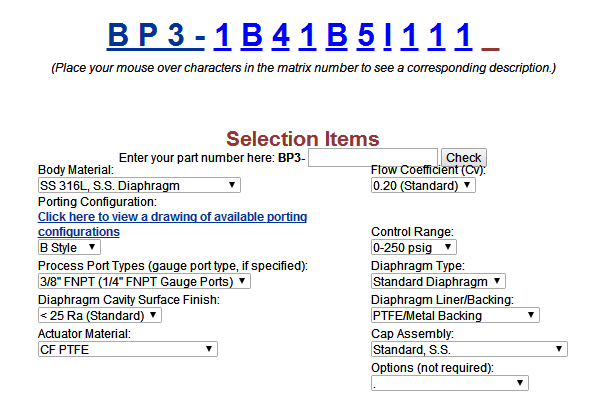Open the Diaphragm Type dropdown
The width and height of the screenshot is (598, 402).
(x=438, y=281)
